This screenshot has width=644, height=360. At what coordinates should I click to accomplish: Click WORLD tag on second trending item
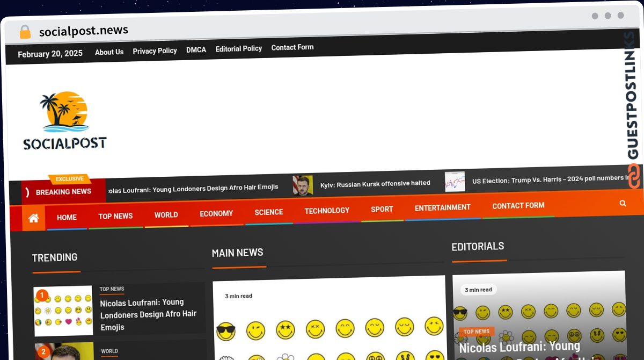[x=109, y=351]
